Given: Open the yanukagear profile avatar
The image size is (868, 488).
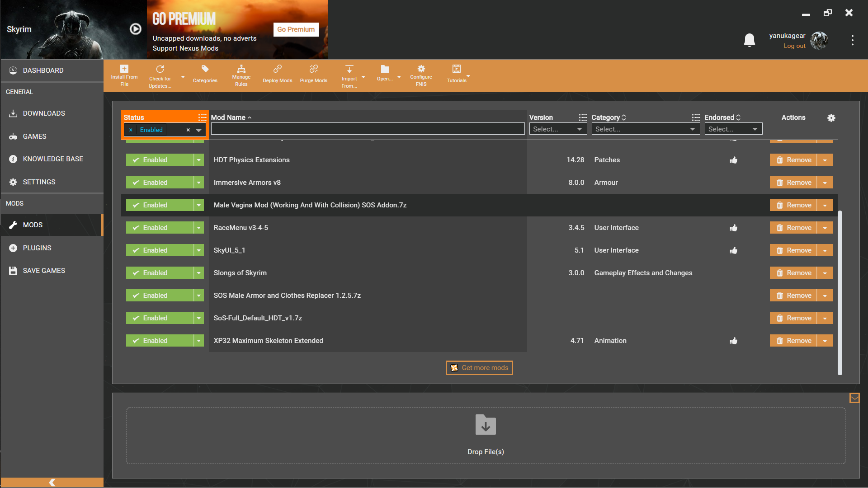Looking at the screenshot, I should click(x=819, y=40).
